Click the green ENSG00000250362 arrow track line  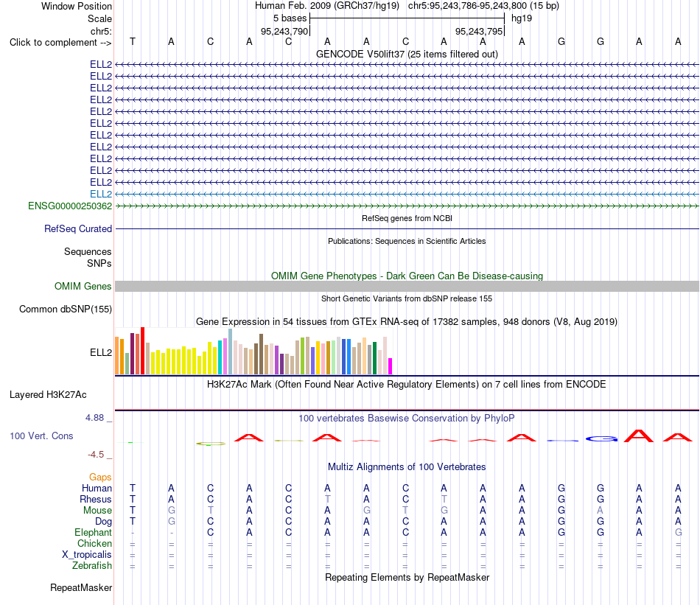(x=407, y=206)
